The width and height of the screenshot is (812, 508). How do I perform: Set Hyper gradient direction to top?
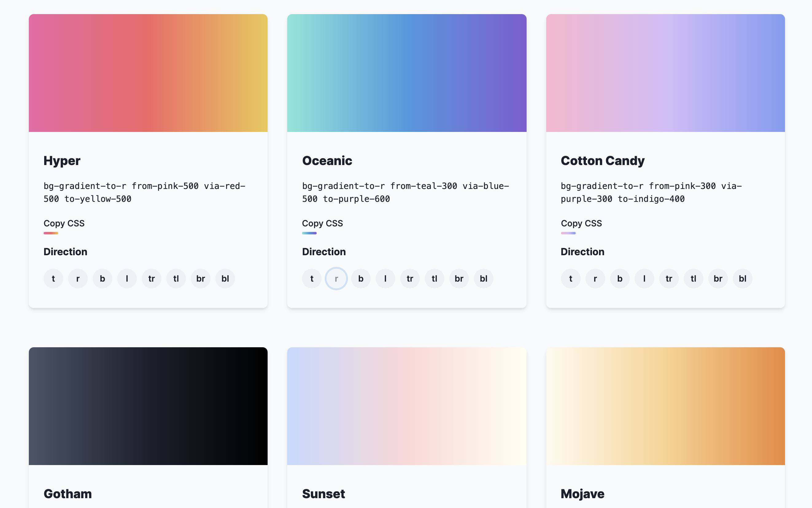tap(53, 278)
